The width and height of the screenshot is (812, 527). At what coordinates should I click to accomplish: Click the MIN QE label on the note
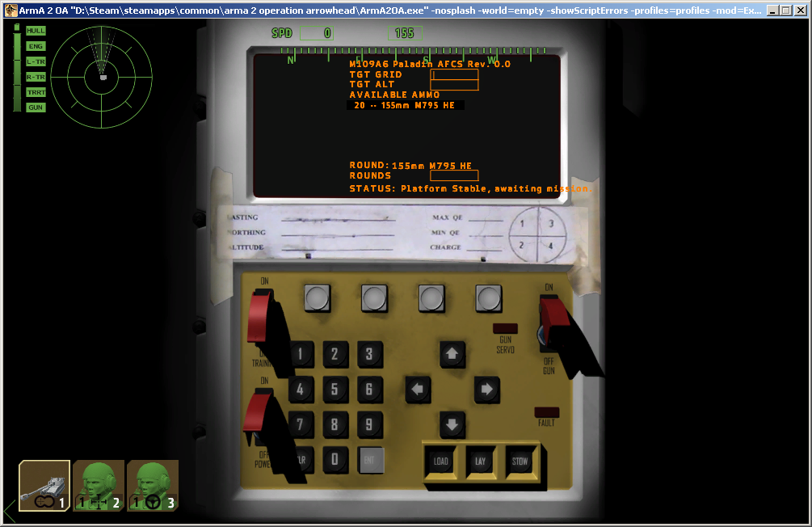(445, 233)
